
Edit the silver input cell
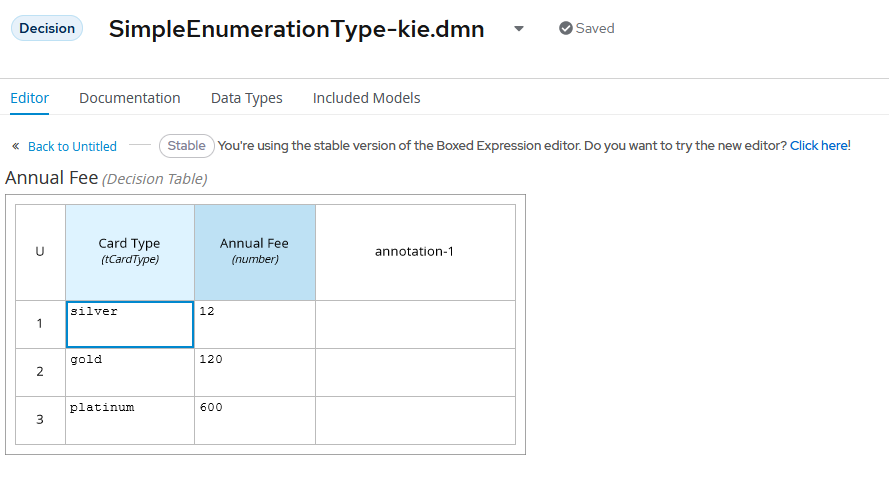[129, 324]
